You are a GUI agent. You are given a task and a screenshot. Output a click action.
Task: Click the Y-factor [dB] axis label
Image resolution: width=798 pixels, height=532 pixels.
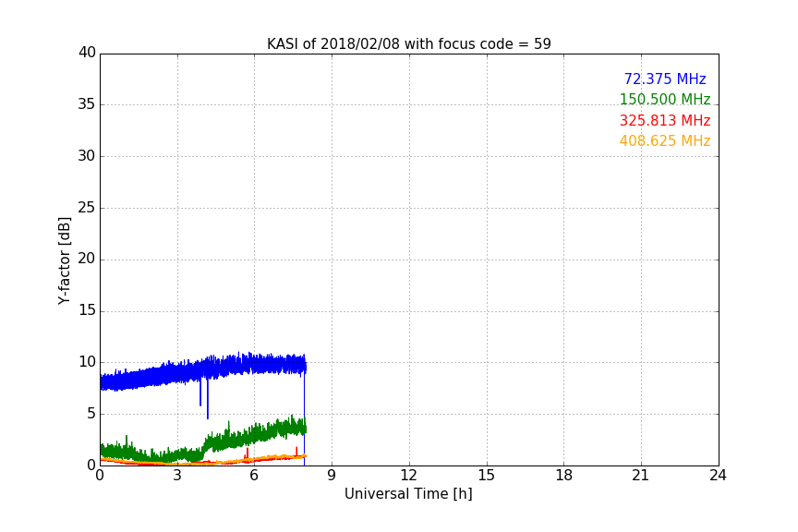pos(64,260)
